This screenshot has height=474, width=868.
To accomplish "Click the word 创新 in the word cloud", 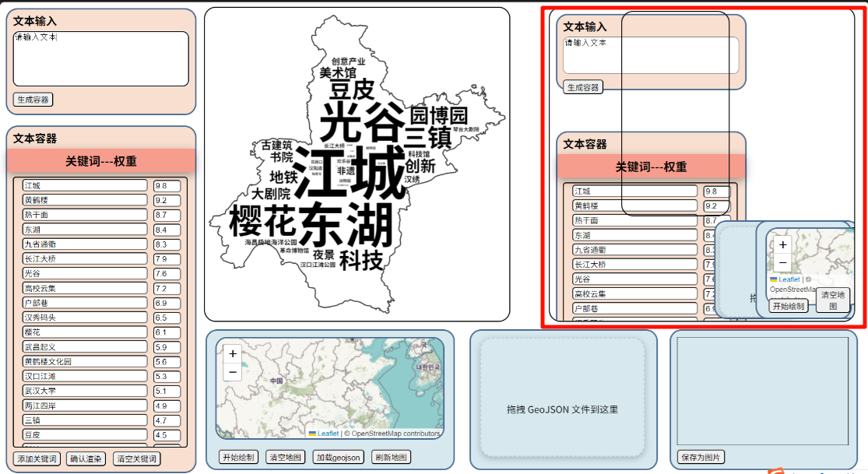I will pos(420,166).
